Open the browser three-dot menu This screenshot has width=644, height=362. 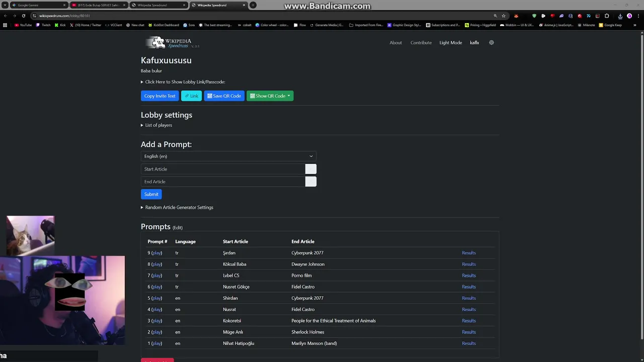click(x=637, y=16)
